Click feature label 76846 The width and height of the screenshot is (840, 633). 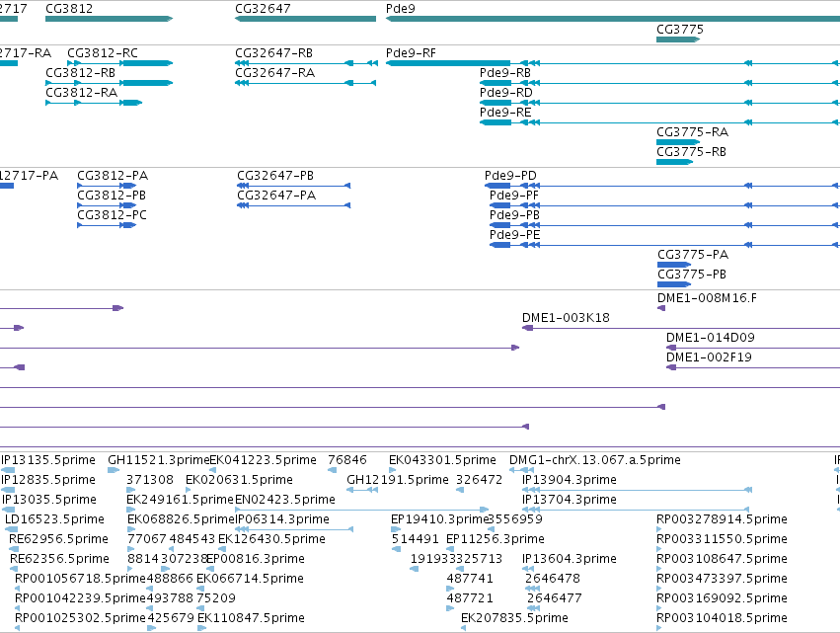(x=347, y=460)
